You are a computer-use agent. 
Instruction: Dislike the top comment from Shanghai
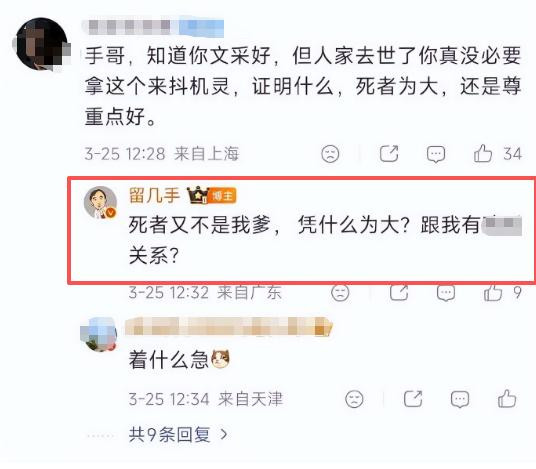pyautogui.click(x=330, y=153)
